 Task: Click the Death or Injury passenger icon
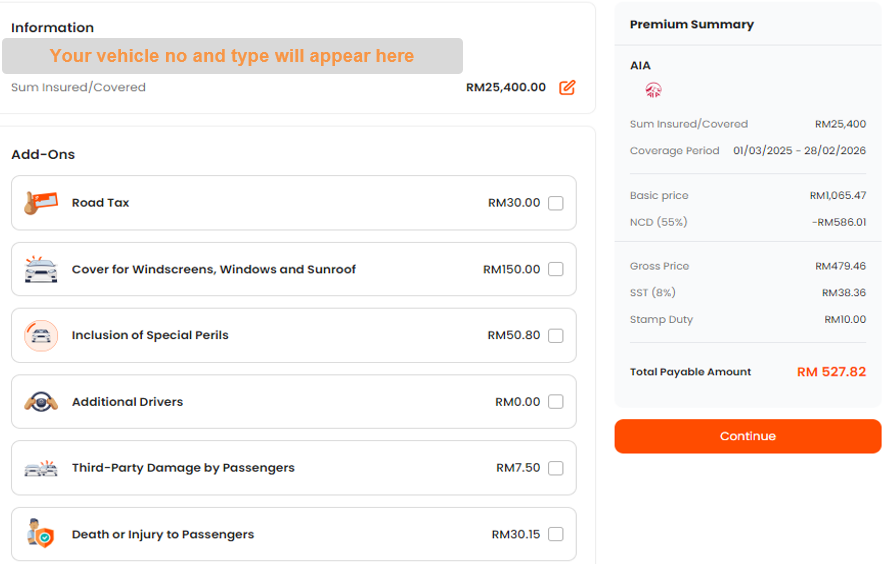[x=41, y=534]
